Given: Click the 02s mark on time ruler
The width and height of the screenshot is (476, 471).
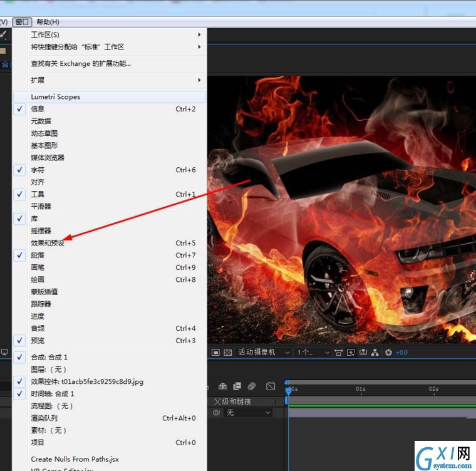Looking at the screenshot, I should [433, 389].
